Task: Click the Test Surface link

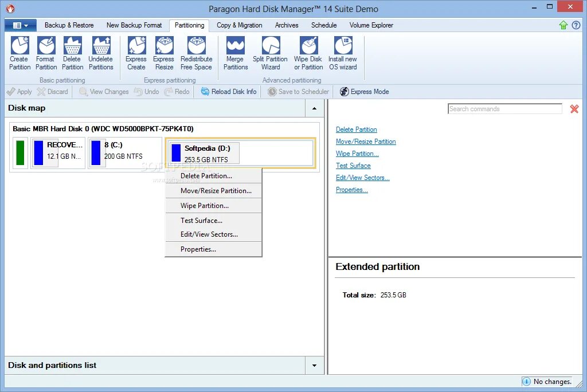Action: pos(353,166)
